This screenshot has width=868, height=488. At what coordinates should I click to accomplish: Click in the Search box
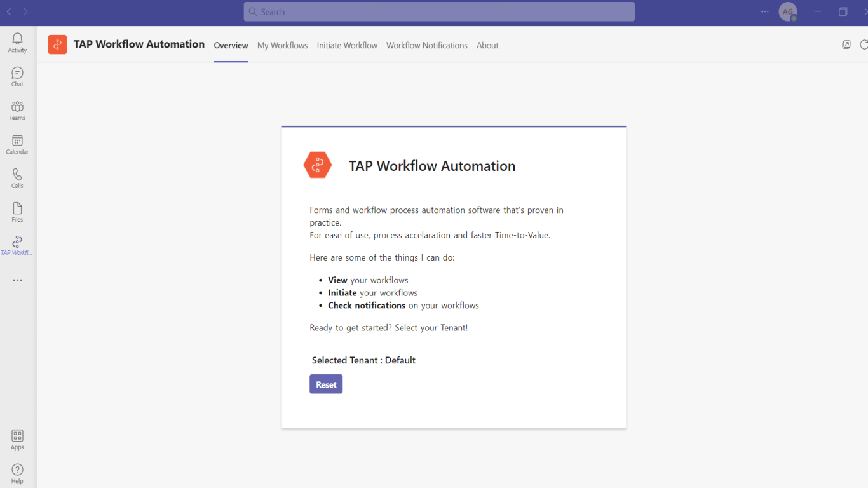(439, 11)
